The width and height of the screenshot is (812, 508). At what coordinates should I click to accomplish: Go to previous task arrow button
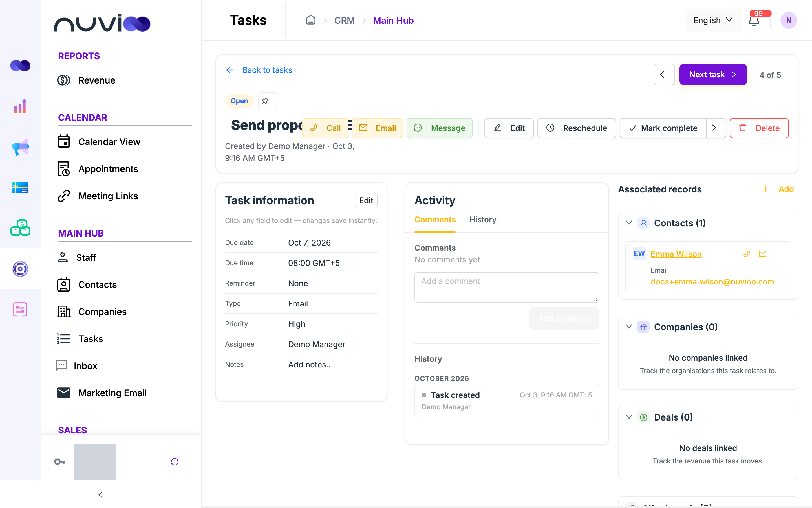click(x=664, y=75)
